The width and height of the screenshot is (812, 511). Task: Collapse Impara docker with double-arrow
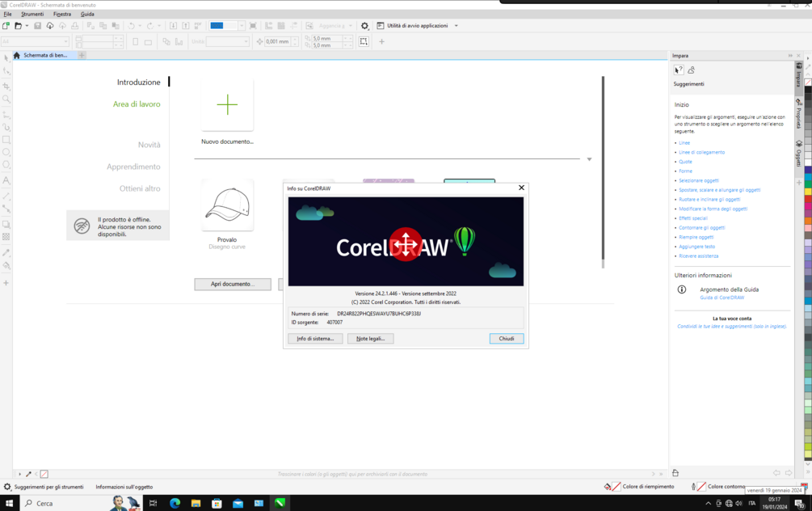tap(790, 56)
